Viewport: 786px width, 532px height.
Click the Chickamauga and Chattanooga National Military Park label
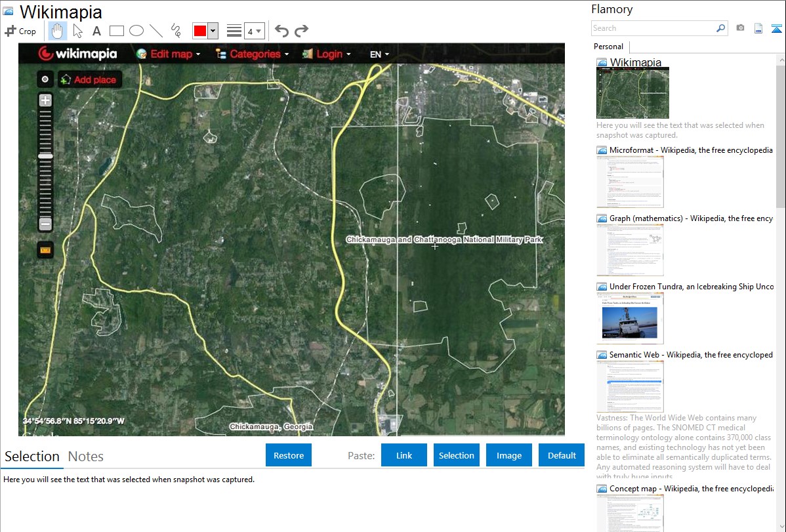(x=444, y=239)
